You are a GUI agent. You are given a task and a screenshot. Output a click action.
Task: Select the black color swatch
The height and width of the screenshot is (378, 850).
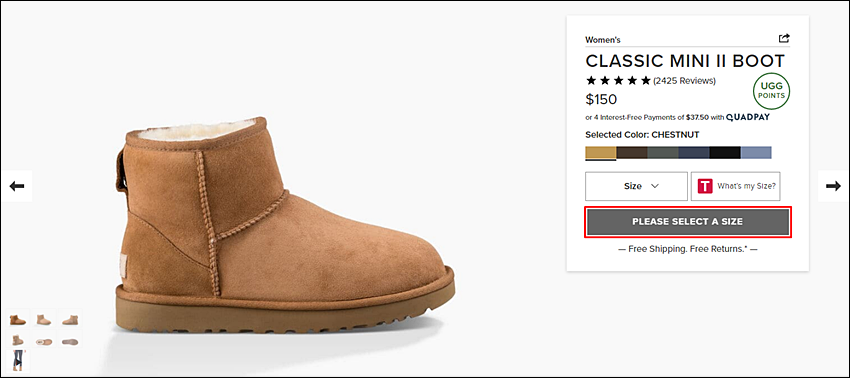click(725, 153)
